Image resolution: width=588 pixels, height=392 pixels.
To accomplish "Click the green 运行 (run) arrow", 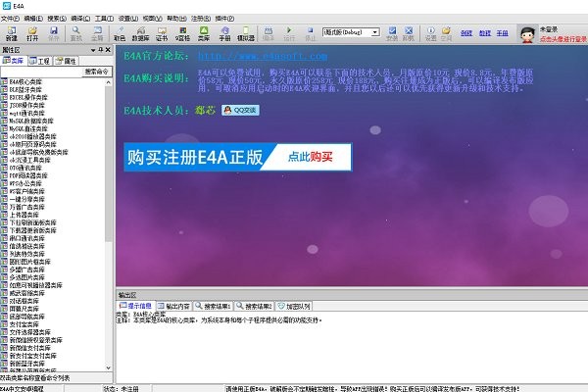I will (x=289, y=33).
